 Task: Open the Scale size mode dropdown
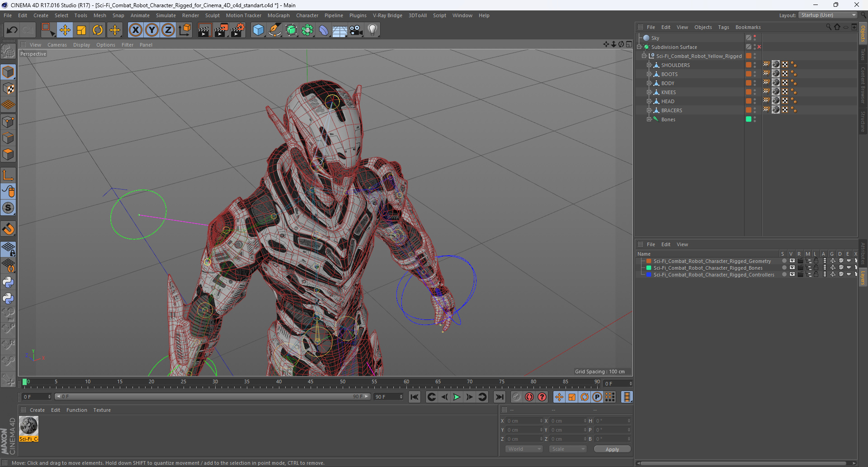click(568, 449)
